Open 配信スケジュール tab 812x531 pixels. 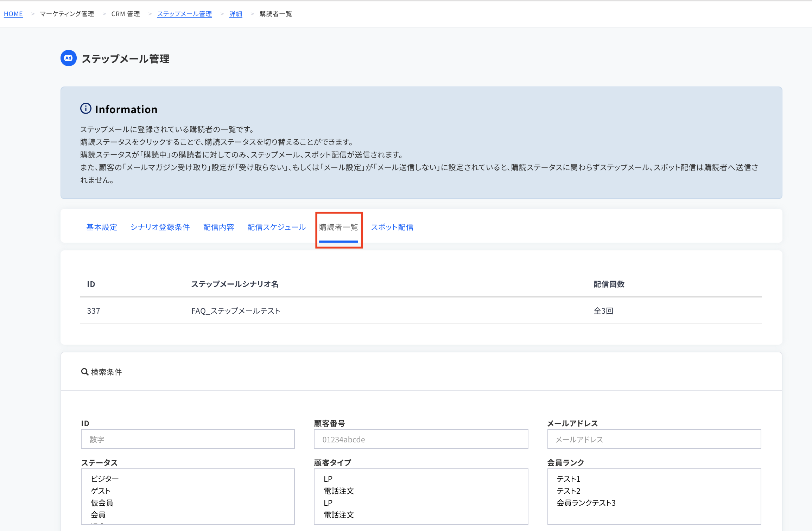(277, 227)
